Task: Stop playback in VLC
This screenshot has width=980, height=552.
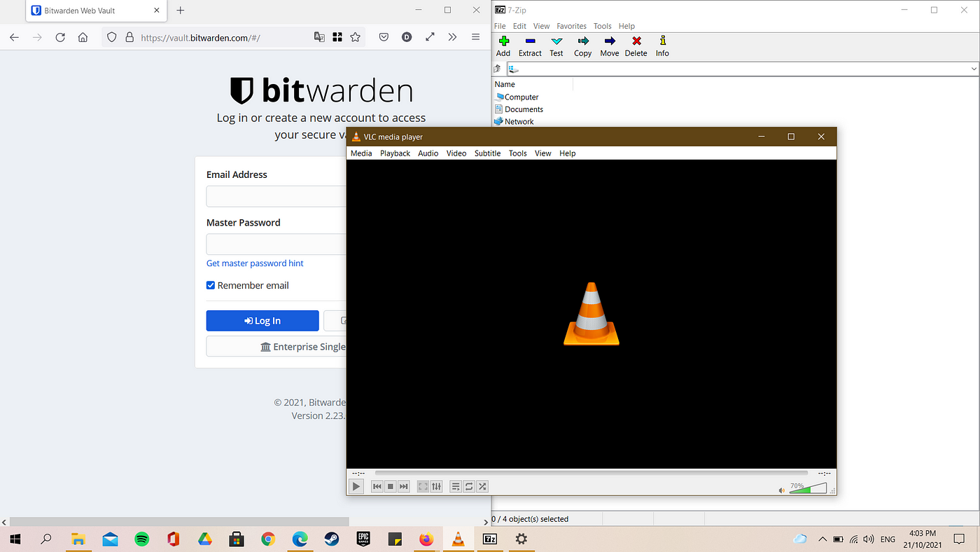Action: click(391, 486)
